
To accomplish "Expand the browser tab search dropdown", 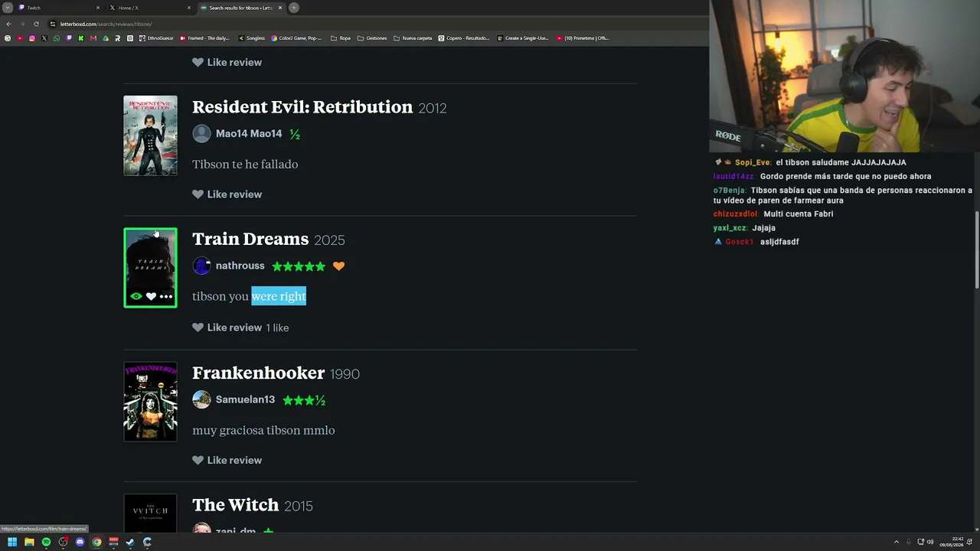I will 7,8.
